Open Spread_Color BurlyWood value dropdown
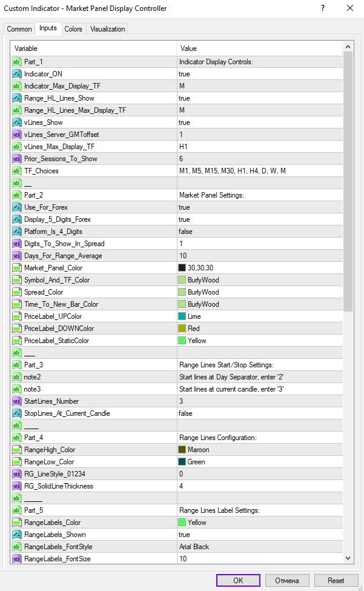 click(260, 292)
